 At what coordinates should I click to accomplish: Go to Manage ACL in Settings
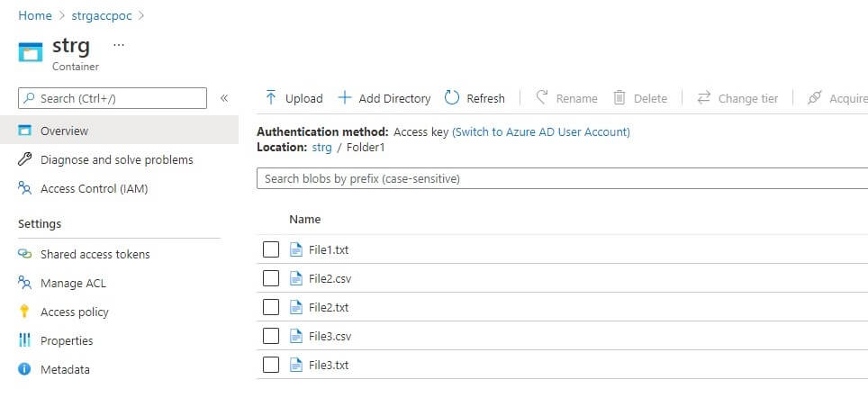coord(73,283)
